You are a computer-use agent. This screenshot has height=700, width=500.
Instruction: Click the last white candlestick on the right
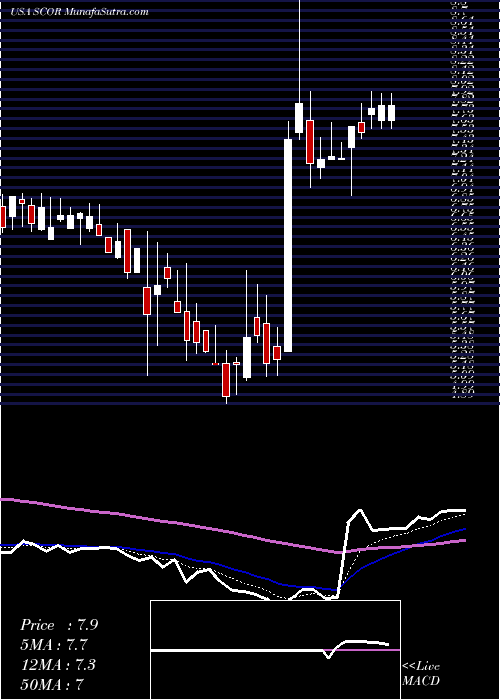(392, 113)
